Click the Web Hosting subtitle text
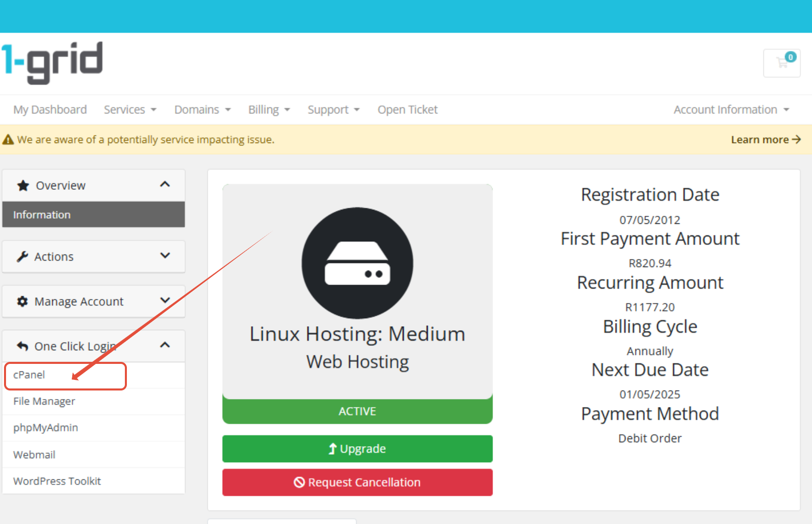The height and width of the screenshot is (524, 812). (x=358, y=362)
